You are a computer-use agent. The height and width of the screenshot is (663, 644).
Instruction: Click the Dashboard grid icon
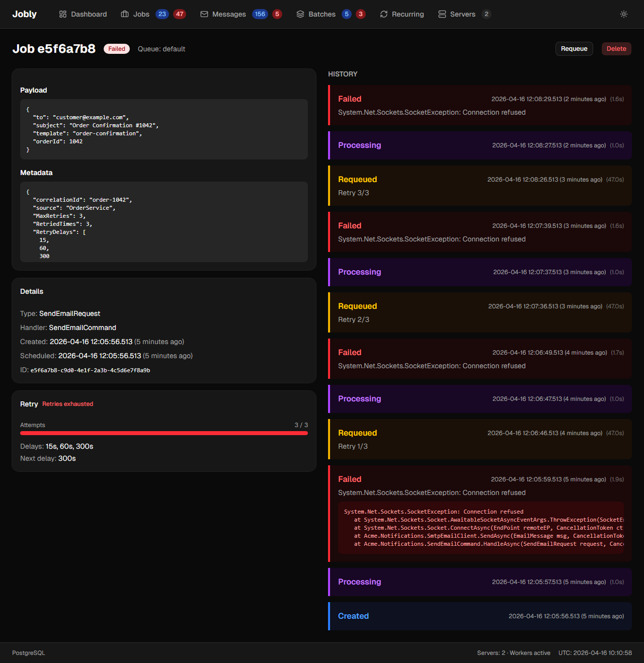tap(63, 14)
